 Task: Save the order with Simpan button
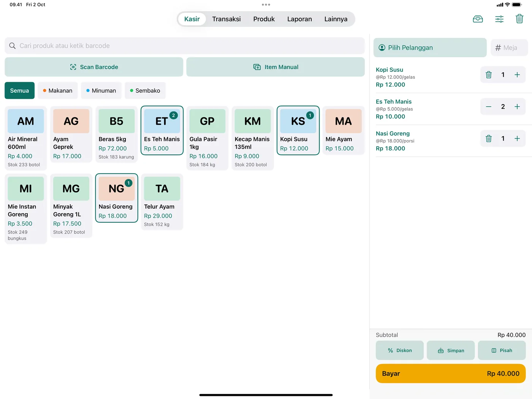[451, 350]
